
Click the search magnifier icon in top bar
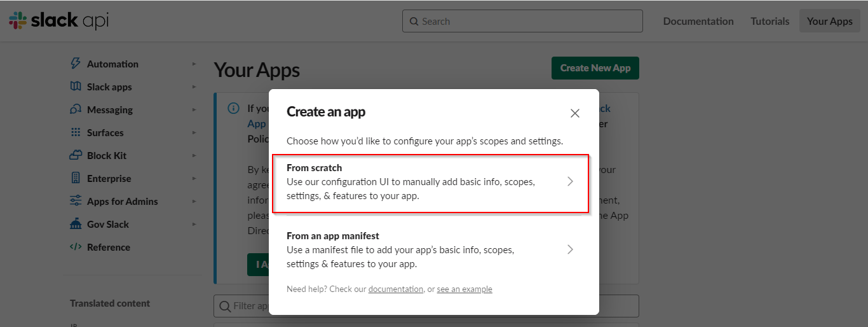(414, 21)
